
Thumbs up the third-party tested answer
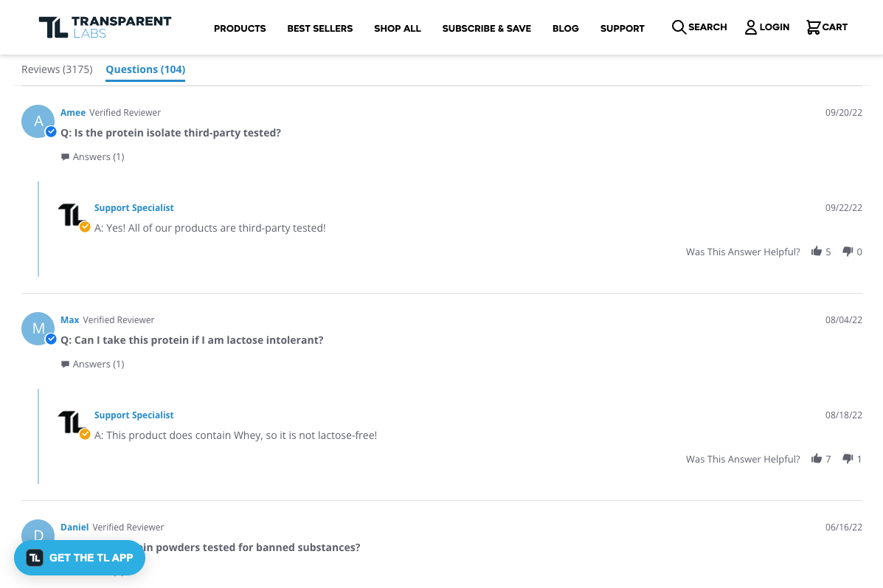pyautogui.click(x=817, y=251)
